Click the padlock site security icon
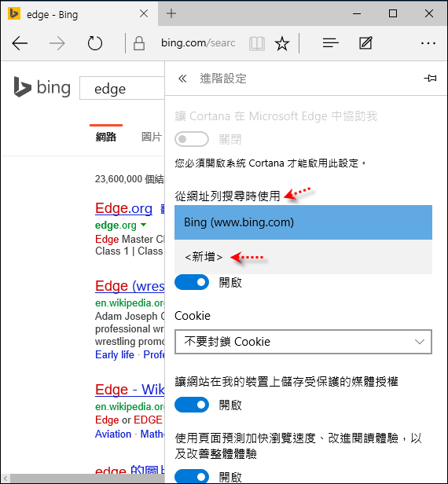The height and width of the screenshot is (484, 448). pyautogui.click(x=139, y=43)
